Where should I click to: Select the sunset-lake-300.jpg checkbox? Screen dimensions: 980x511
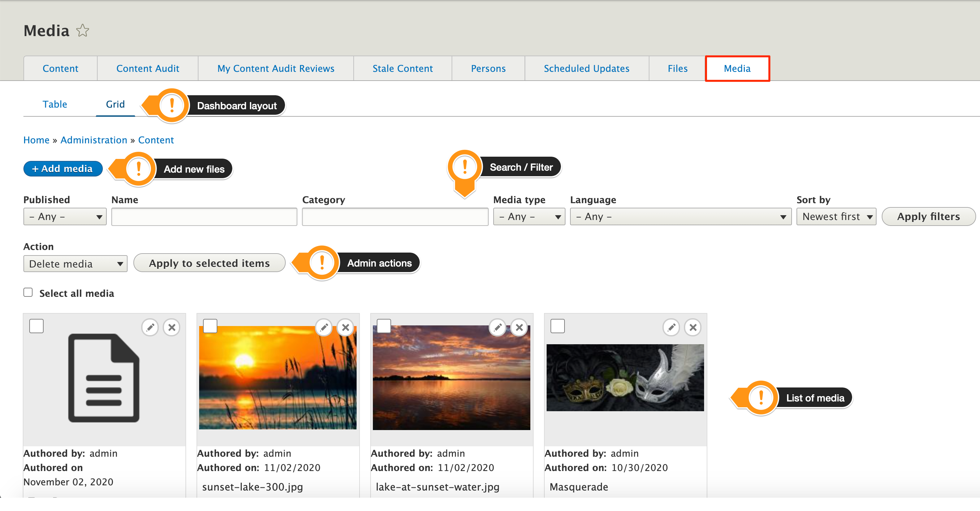[210, 326]
